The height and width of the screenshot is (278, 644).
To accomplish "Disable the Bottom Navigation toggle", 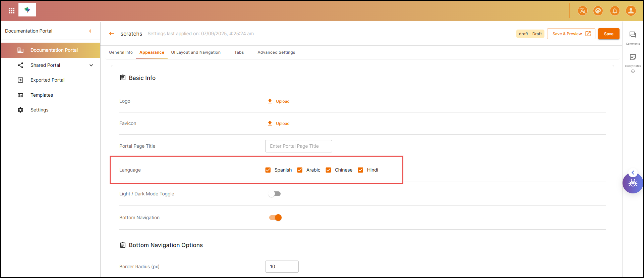I will (x=275, y=218).
